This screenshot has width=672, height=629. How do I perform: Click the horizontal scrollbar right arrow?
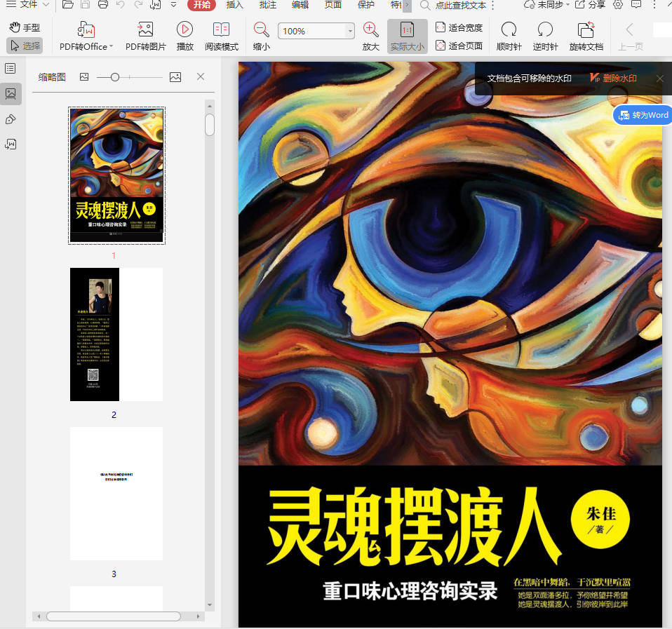click(198, 616)
